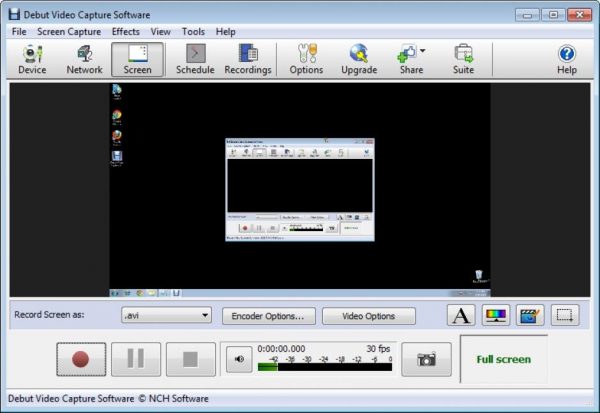Click the Full screen selection box
The image size is (600, 413).
tap(504, 359)
